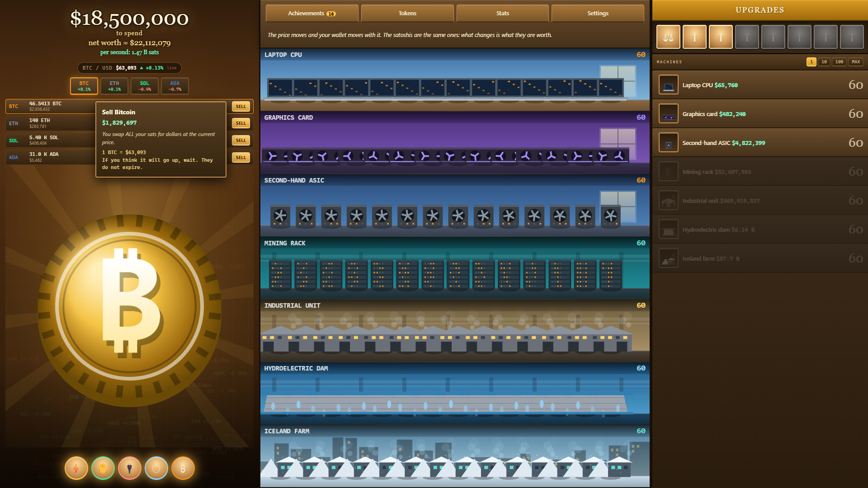This screenshot has width=868, height=488.
Task: Sell all Bitcoin with the BTC Sell button
Action: click(241, 107)
